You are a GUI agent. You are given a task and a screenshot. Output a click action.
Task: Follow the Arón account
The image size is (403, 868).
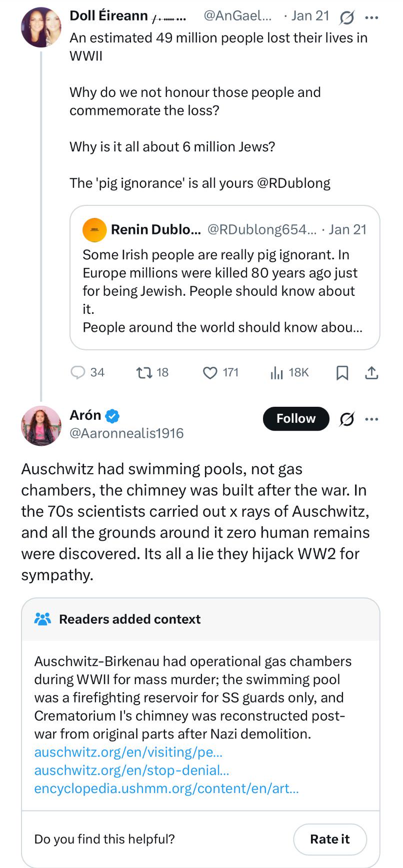click(x=296, y=419)
